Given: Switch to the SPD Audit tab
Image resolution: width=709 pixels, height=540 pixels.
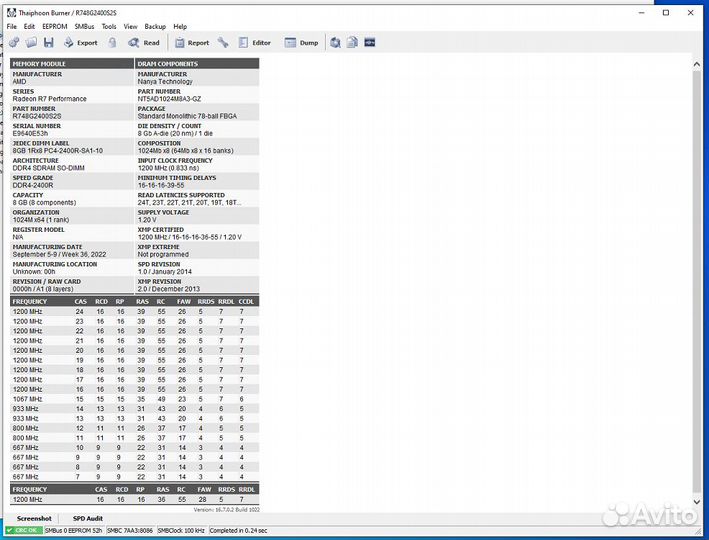Looking at the screenshot, I should [88, 519].
